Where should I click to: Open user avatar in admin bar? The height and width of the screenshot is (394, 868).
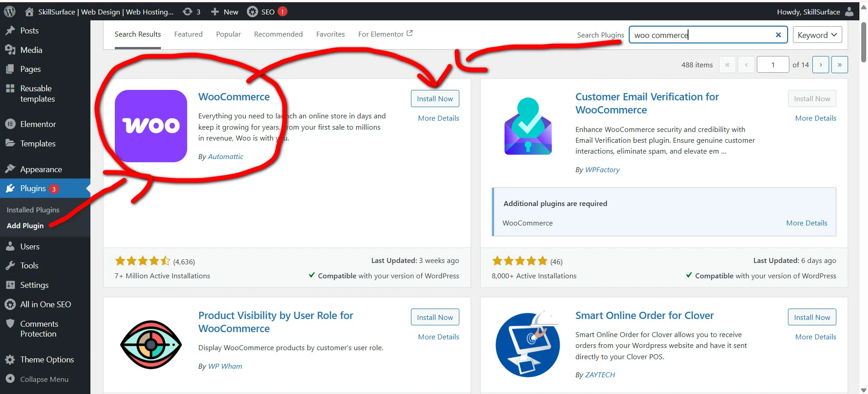point(849,12)
